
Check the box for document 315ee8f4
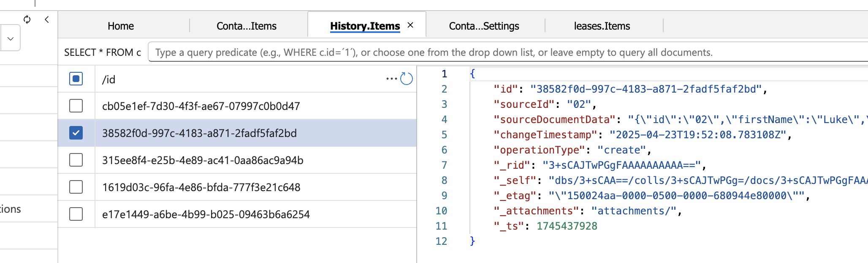point(76,160)
